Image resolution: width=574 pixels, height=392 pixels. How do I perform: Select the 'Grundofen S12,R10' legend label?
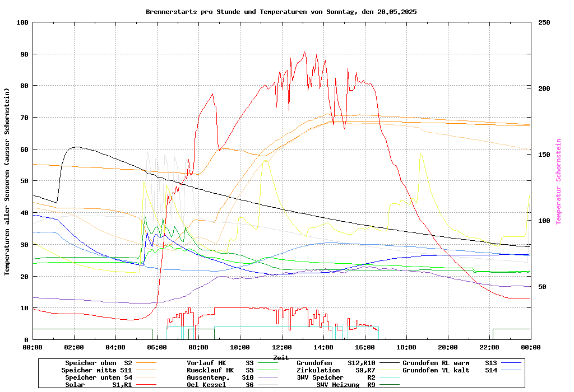pos(335,363)
